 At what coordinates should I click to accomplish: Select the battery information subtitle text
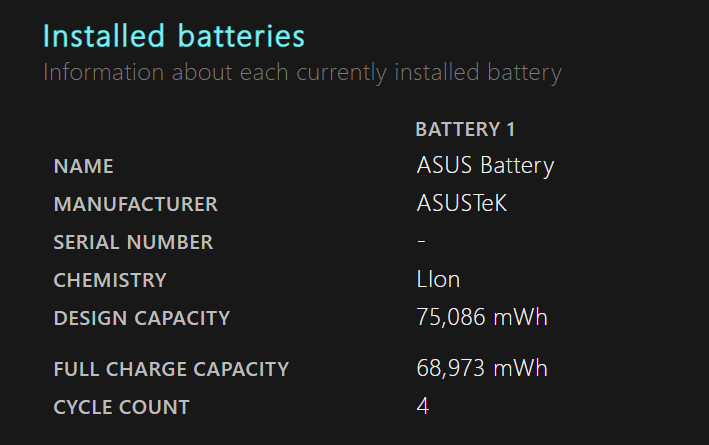click(303, 72)
